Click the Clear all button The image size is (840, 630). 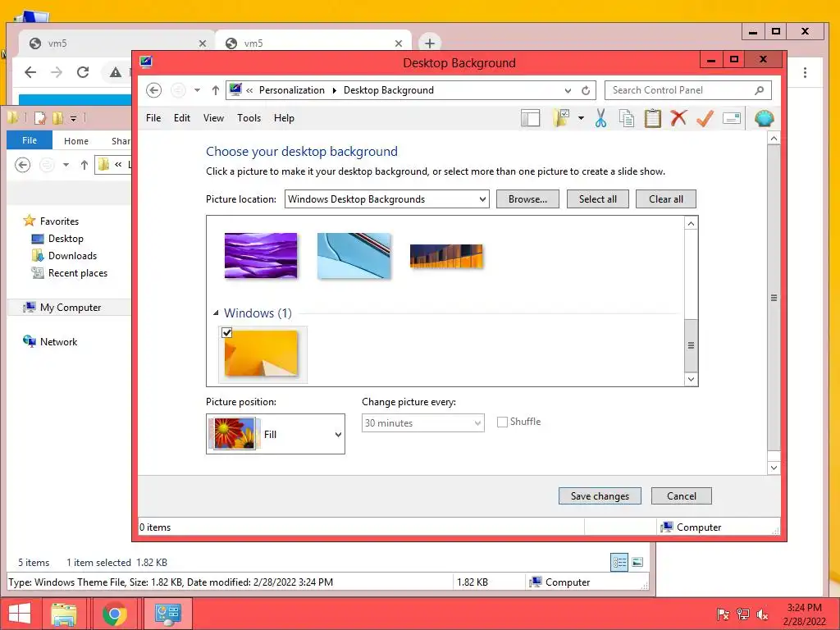click(x=666, y=199)
